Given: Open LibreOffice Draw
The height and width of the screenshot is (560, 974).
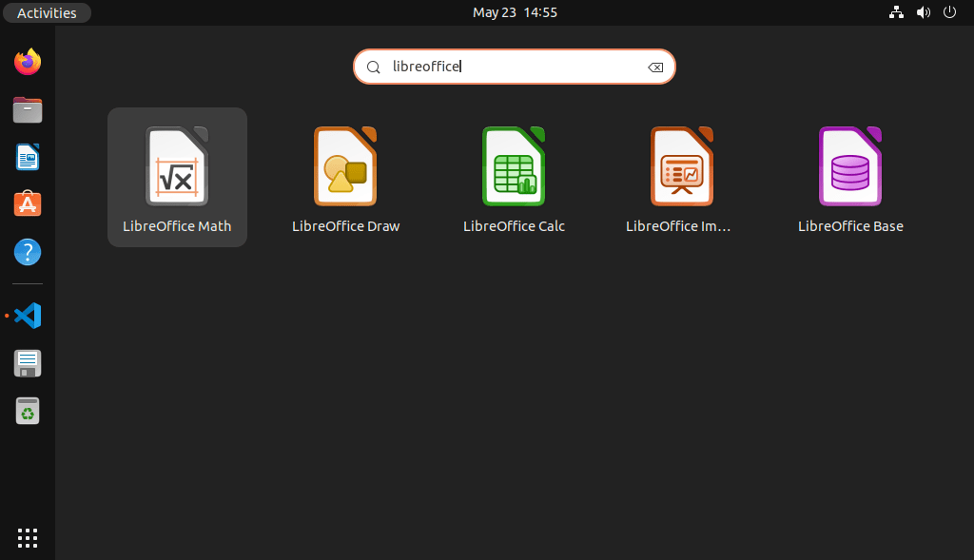Looking at the screenshot, I should point(345,177).
